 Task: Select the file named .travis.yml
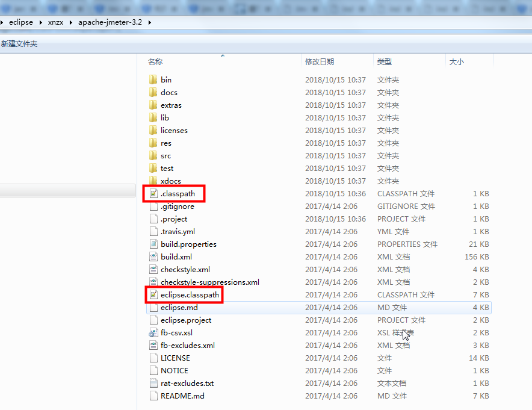(x=178, y=231)
